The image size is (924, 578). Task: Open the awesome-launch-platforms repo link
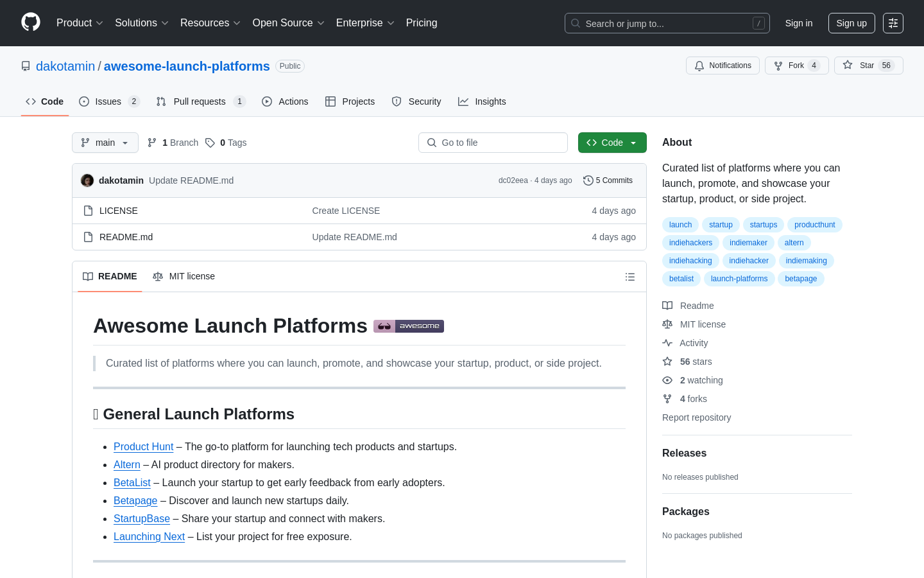[187, 66]
